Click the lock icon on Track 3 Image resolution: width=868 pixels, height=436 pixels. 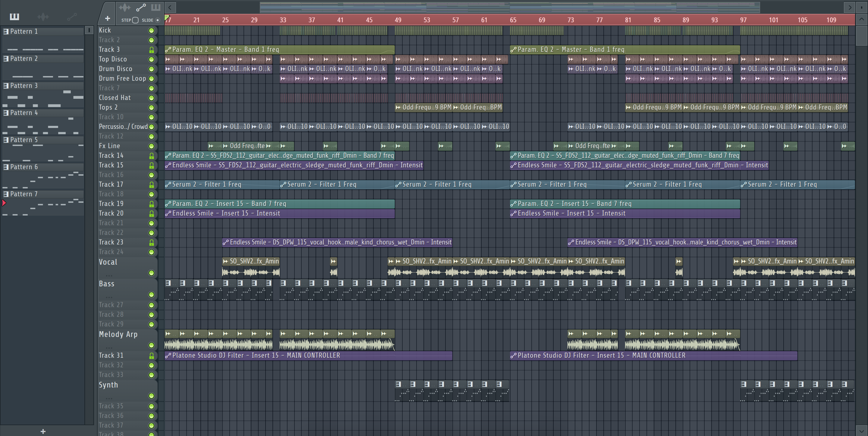click(151, 50)
